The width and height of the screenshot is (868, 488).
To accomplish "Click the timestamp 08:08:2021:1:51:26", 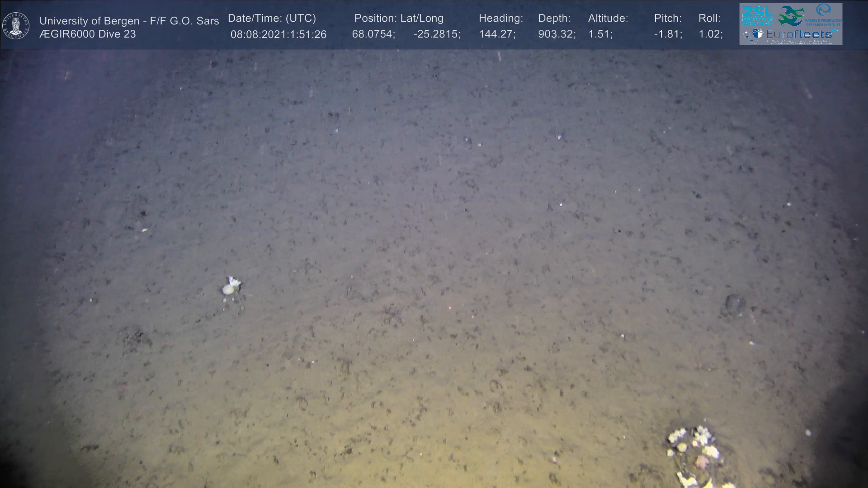I will (x=278, y=34).
